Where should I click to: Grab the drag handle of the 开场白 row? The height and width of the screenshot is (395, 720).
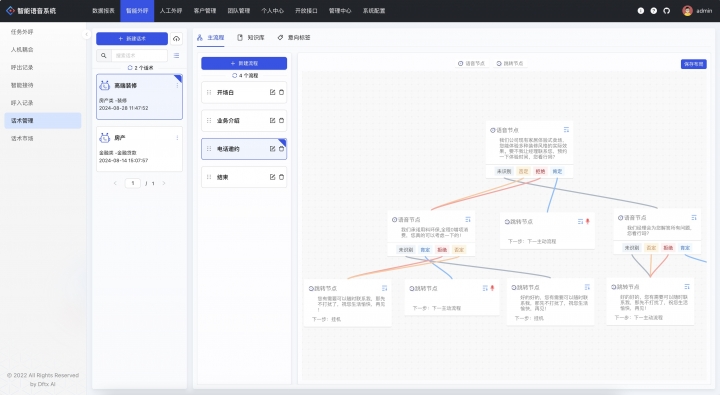(209, 92)
